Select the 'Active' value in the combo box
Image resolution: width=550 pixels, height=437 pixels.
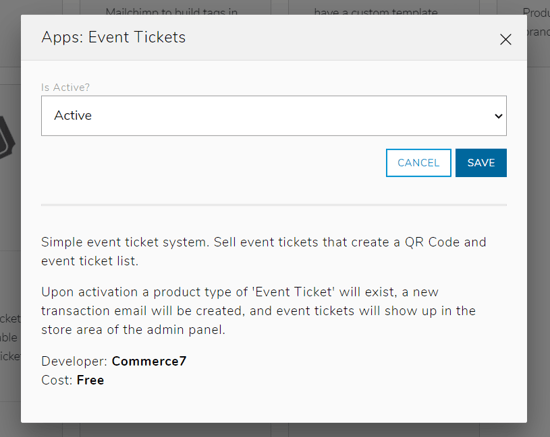(73, 115)
